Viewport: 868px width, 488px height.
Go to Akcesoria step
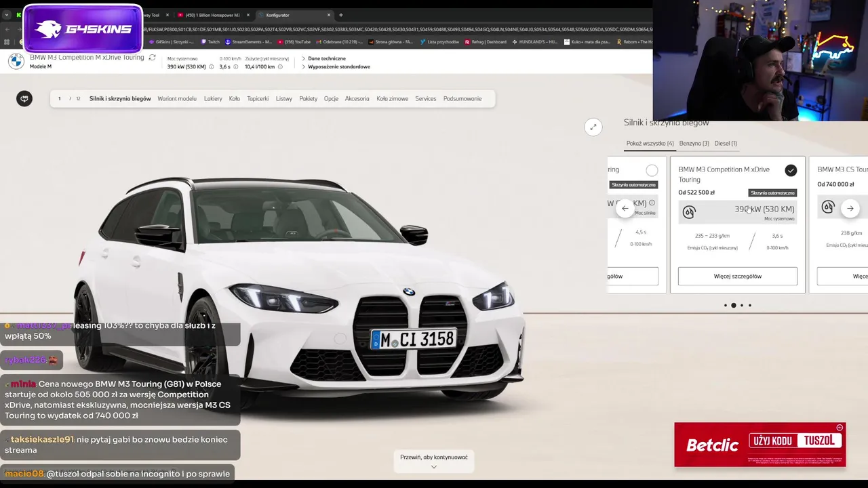tap(357, 99)
